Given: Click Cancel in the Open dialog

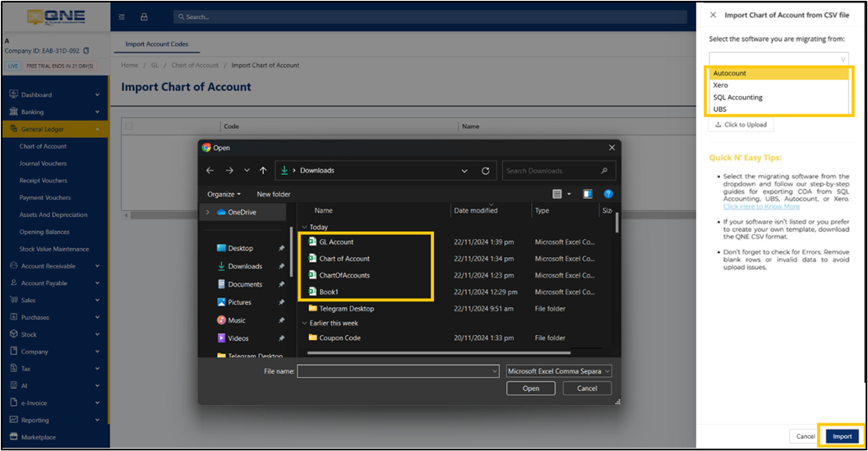Looking at the screenshot, I should pyautogui.click(x=588, y=389).
